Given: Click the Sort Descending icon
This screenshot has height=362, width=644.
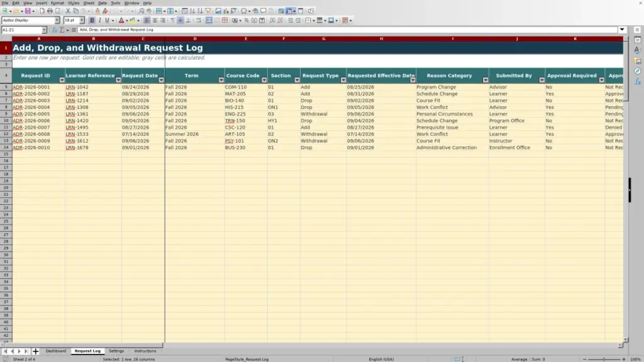Looking at the screenshot, I should point(200,11).
